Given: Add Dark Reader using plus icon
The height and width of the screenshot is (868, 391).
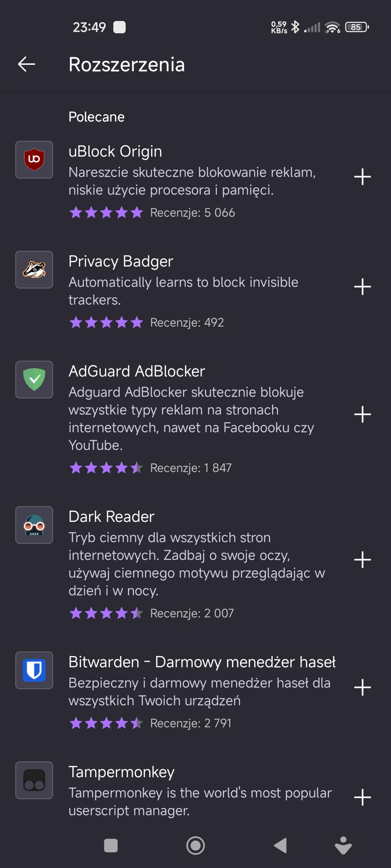Looking at the screenshot, I should (362, 560).
